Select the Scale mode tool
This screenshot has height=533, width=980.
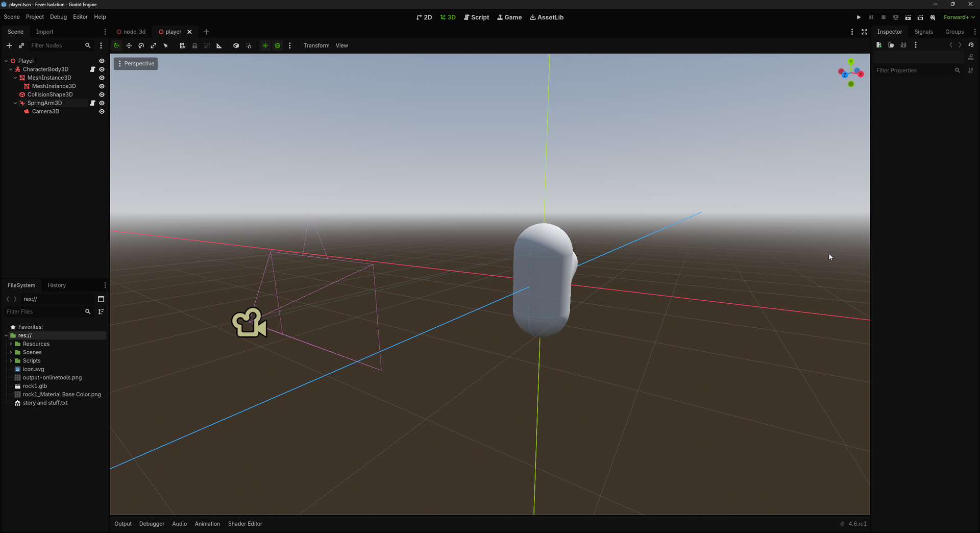point(154,45)
